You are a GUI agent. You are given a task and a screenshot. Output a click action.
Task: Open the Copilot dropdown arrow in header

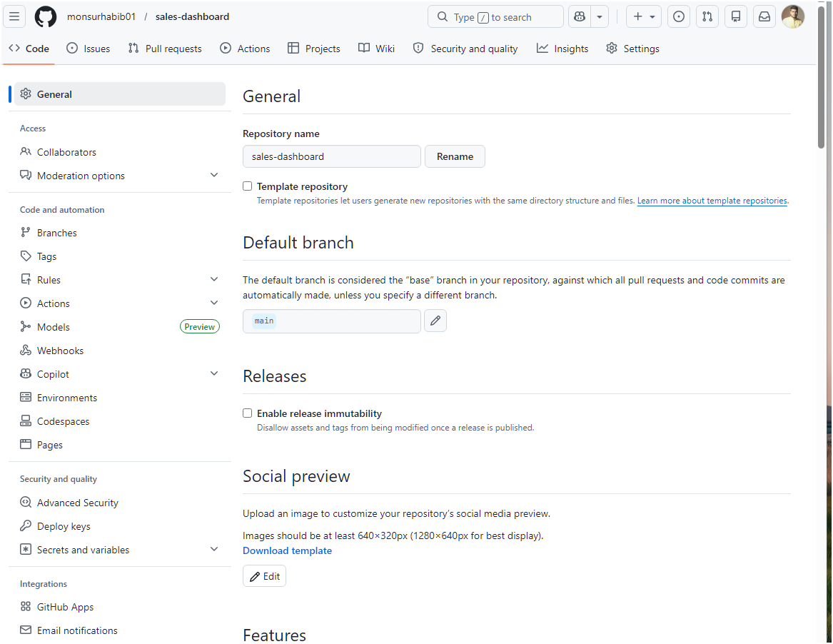[600, 16]
